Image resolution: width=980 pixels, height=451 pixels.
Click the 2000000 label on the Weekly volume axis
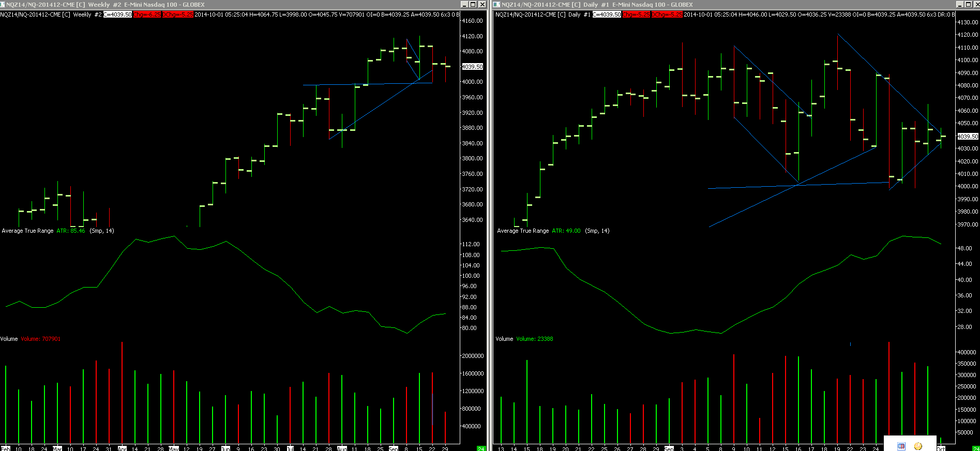coord(473,356)
